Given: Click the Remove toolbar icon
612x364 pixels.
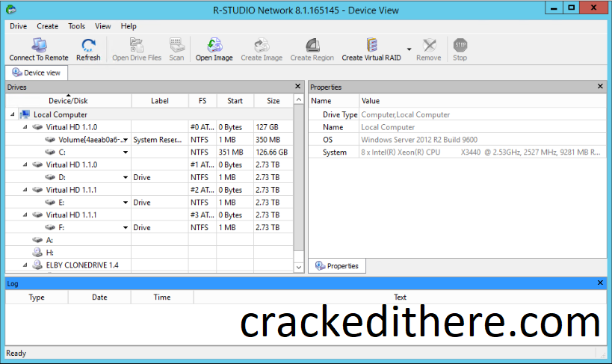Looking at the screenshot, I should pyautogui.click(x=429, y=49).
